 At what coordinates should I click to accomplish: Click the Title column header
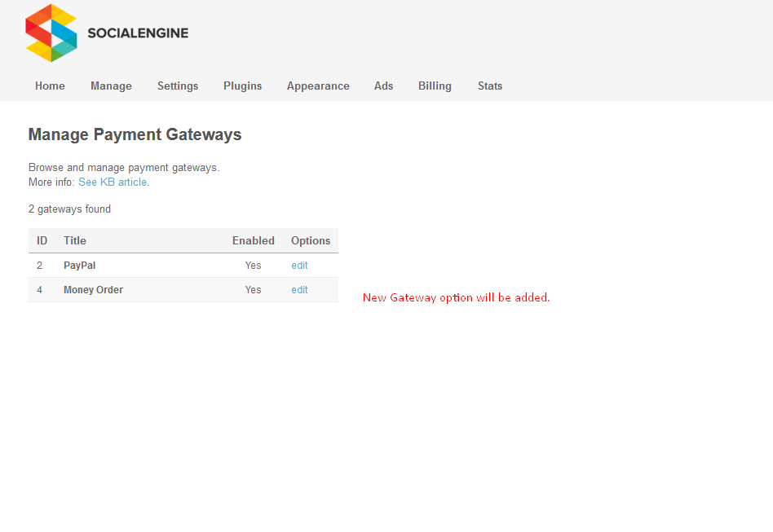click(x=74, y=240)
